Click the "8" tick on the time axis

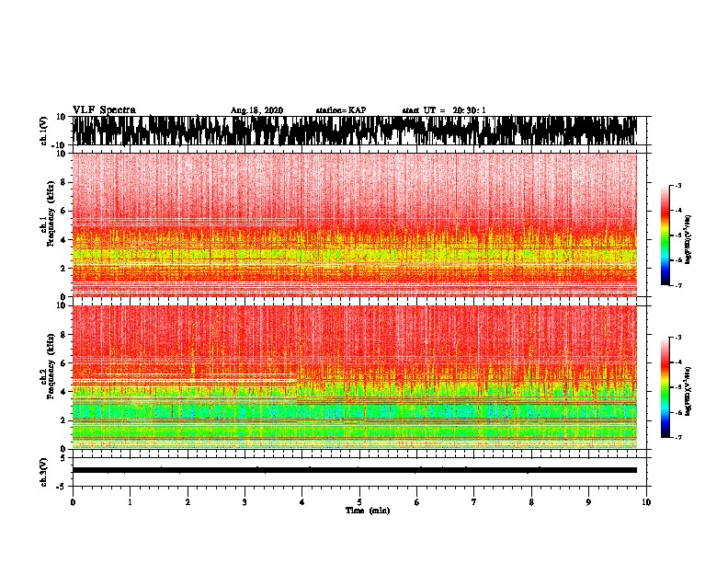[x=531, y=502]
